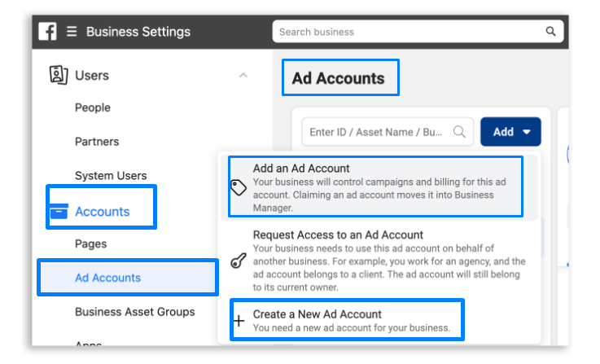Image resolution: width=600 pixels, height=364 pixels.
Task: Click the Business Settings title
Action: click(x=138, y=32)
